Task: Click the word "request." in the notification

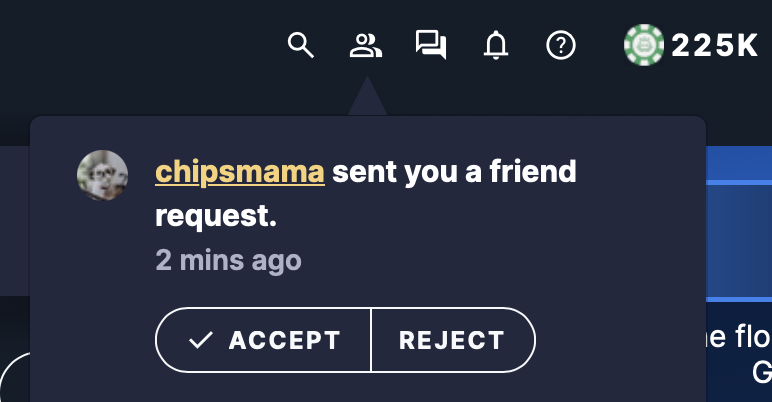Action: click(216, 216)
